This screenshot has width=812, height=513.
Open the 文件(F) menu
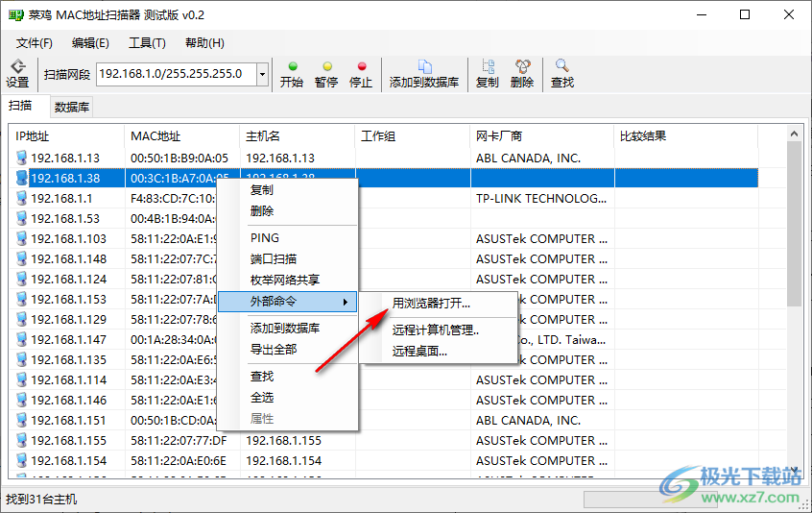[x=35, y=43]
